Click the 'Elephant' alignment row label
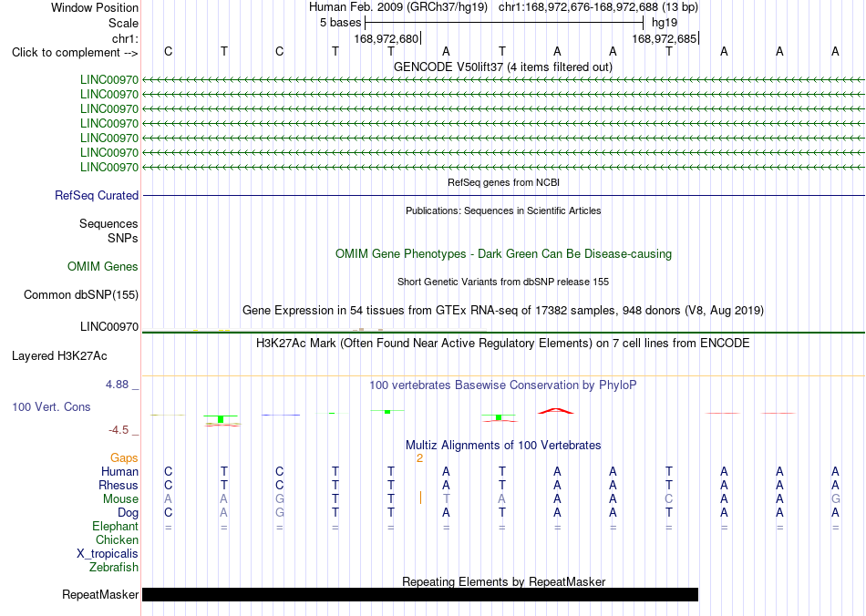 pos(115,527)
